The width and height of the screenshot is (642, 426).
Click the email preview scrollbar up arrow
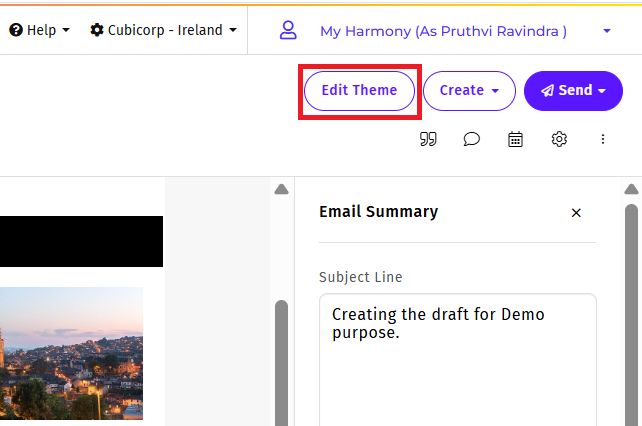281,189
